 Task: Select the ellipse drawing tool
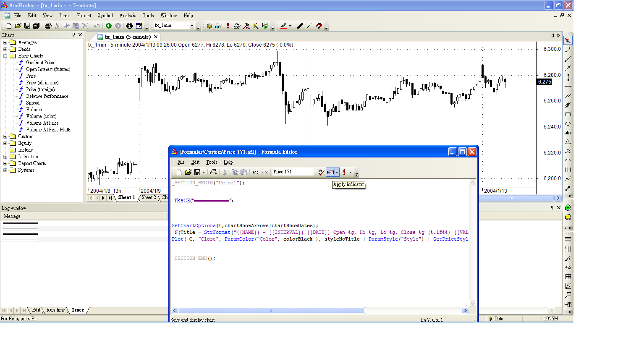pos(568,123)
